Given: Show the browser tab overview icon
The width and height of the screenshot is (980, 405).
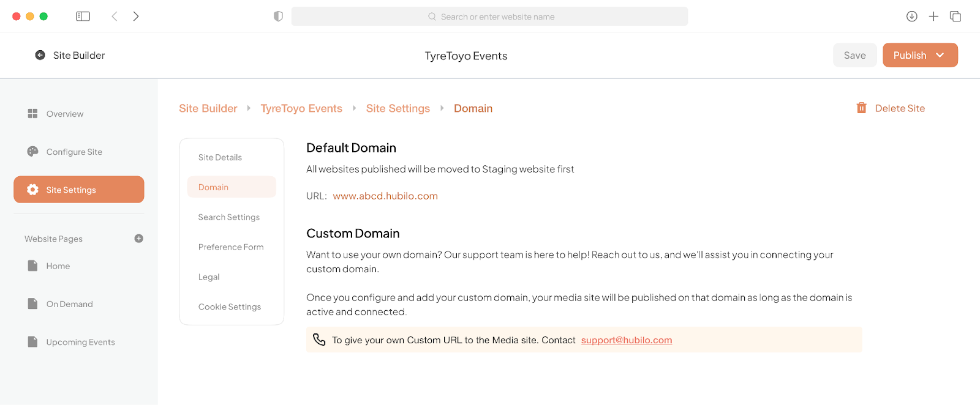Looking at the screenshot, I should point(956,17).
